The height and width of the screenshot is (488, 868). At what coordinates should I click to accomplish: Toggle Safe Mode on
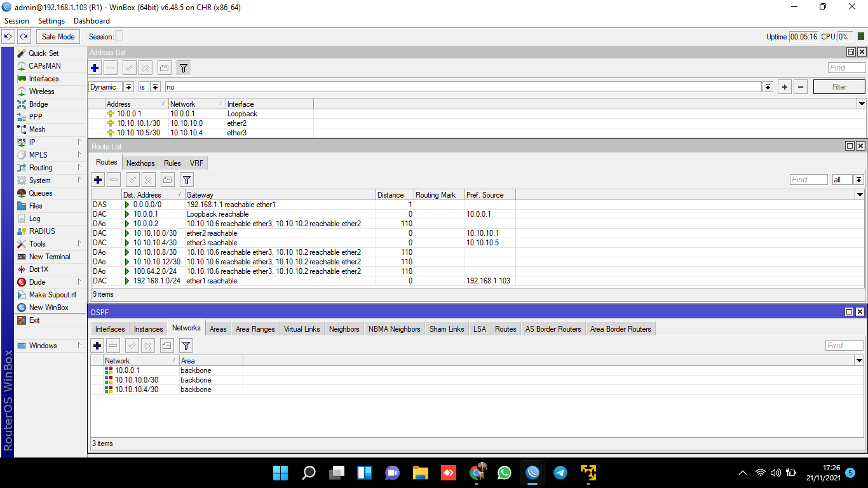[x=58, y=37]
